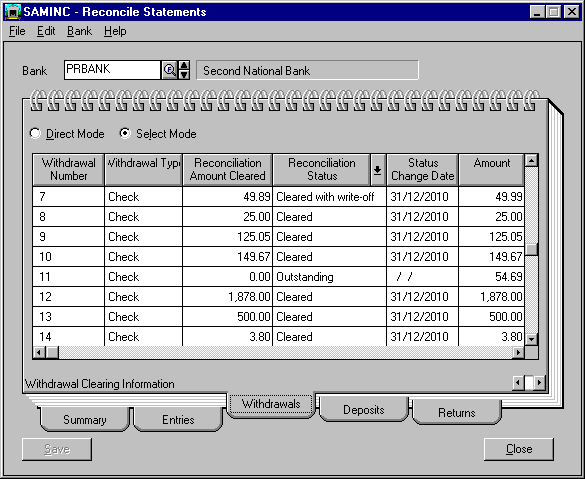This screenshot has width=585, height=479.
Task: Click the up arrow of bank navigation spinner
Action: (184, 66)
